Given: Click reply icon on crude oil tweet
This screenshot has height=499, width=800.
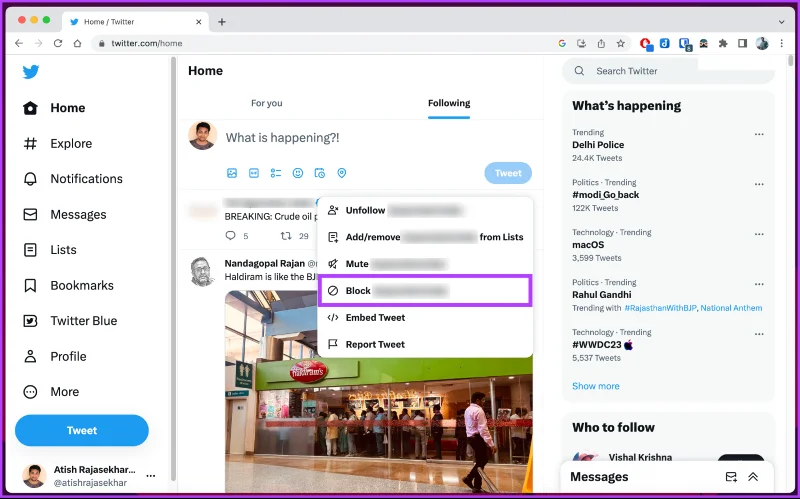Looking at the screenshot, I should (x=231, y=235).
